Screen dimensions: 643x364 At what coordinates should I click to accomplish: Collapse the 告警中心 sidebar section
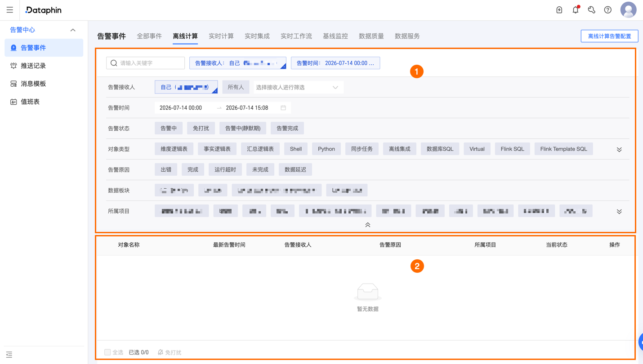click(x=73, y=30)
